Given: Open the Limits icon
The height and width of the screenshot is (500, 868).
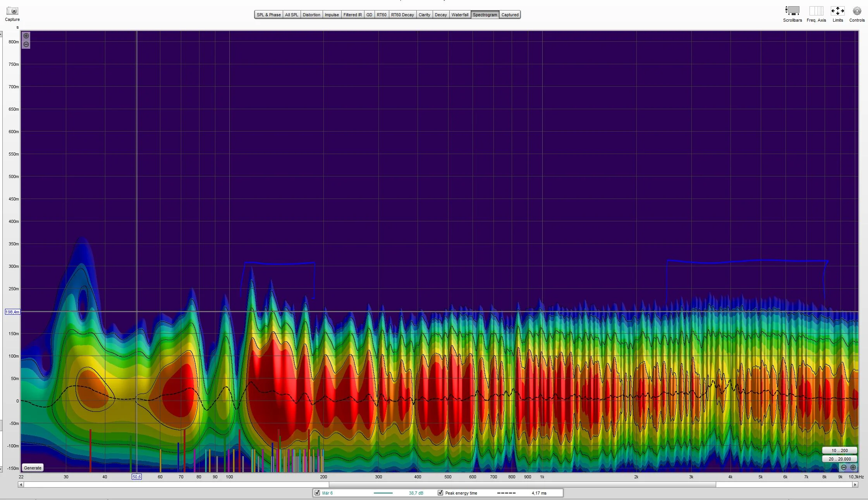Looking at the screenshot, I should pos(837,11).
